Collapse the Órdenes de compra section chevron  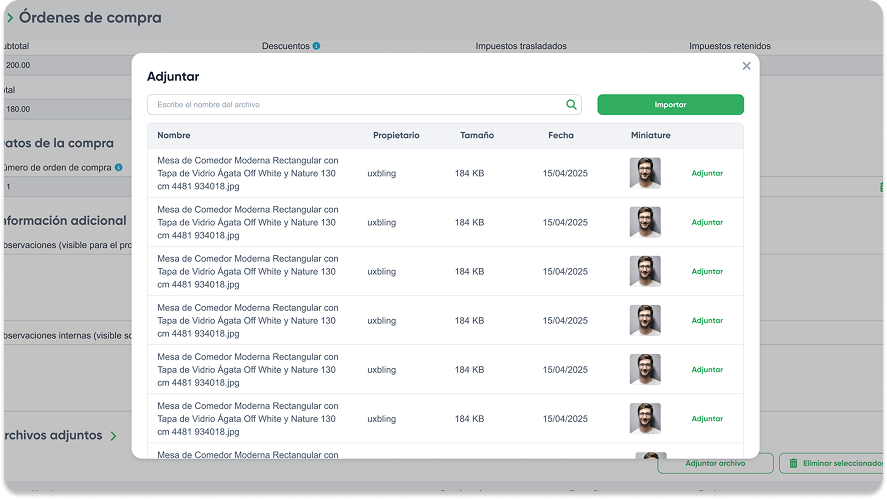coord(10,18)
